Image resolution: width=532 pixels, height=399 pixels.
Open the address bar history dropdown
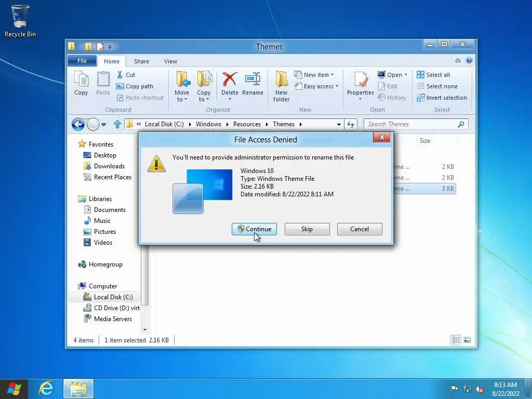[x=339, y=124]
